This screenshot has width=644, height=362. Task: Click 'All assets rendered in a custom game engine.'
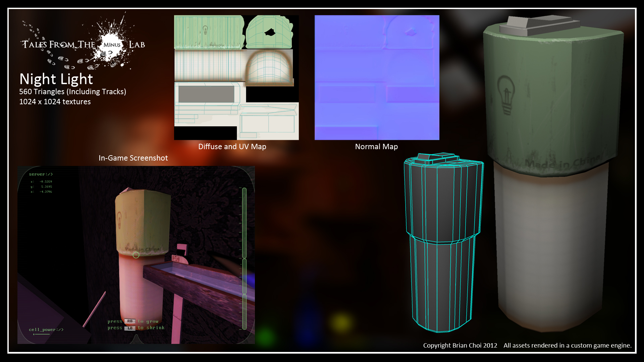(x=568, y=346)
